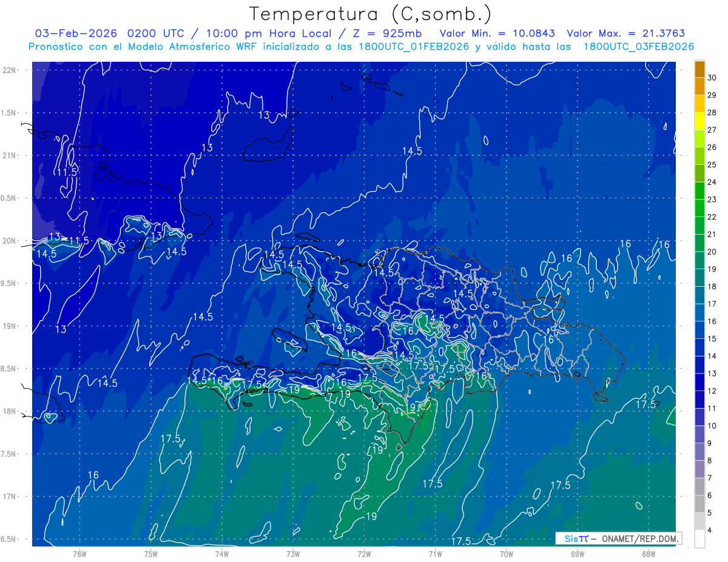Click the color bar label '8'

click(x=709, y=460)
